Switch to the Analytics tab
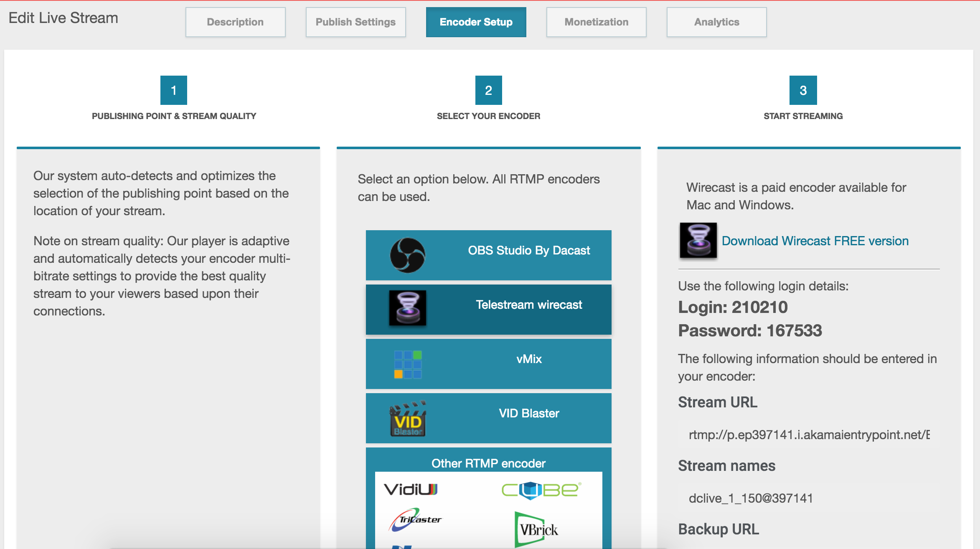The width and height of the screenshot is (980, 549). [x=717, y=22]
